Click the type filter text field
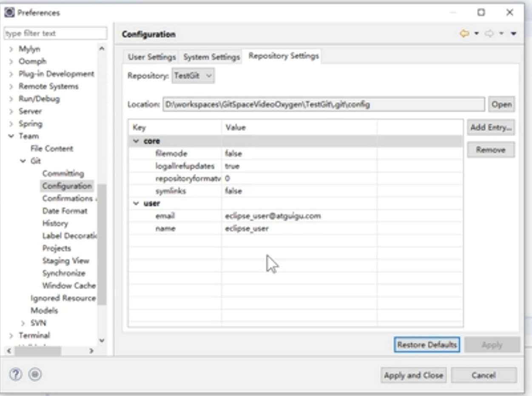The height and width of the screenshot is (396, 532). 55,33
